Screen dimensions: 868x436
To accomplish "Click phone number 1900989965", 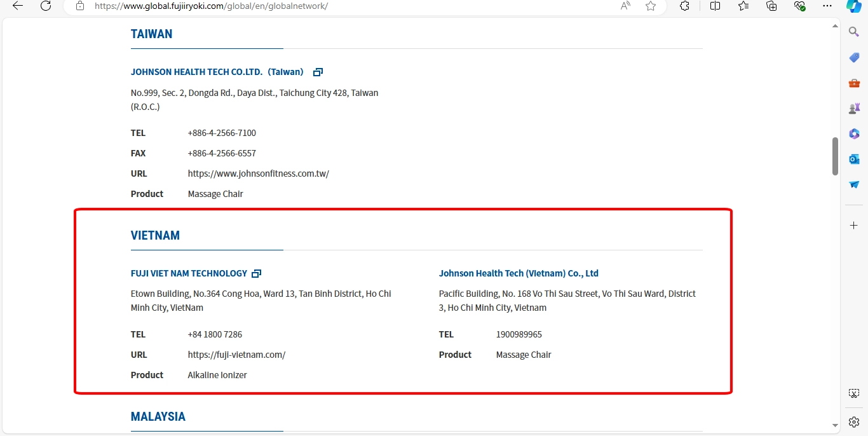I will (519, 334).
